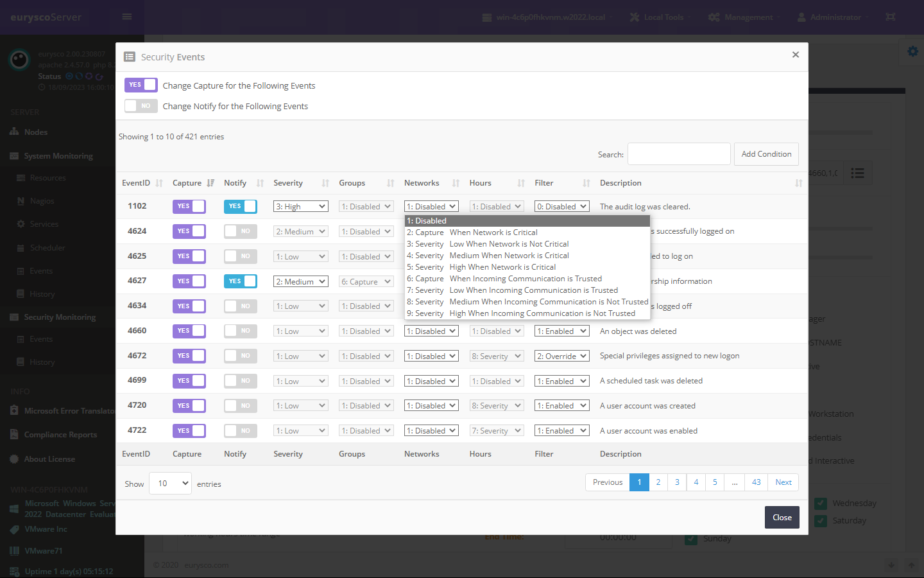This screenshot has height=578, width=924.
Task: Click the Close button
Action: tap(782, 518)
